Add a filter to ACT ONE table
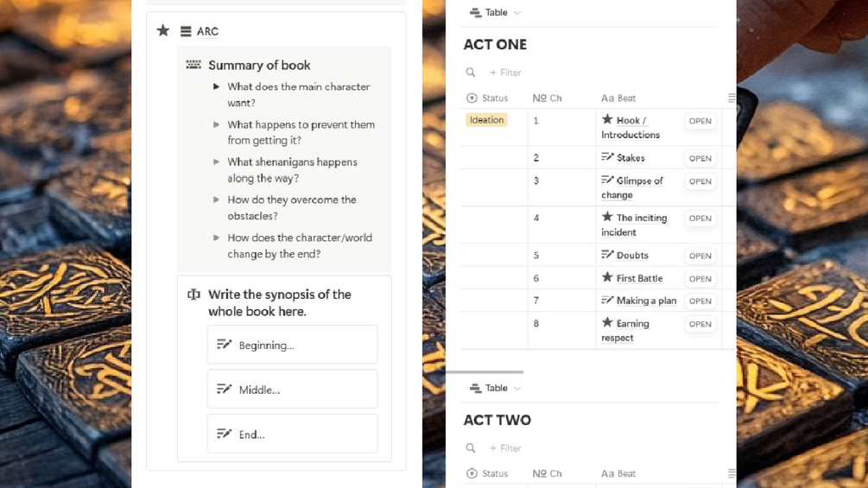The width and height of the screenshot is (868, 488). pyautogui.click(x=505, y=73)
